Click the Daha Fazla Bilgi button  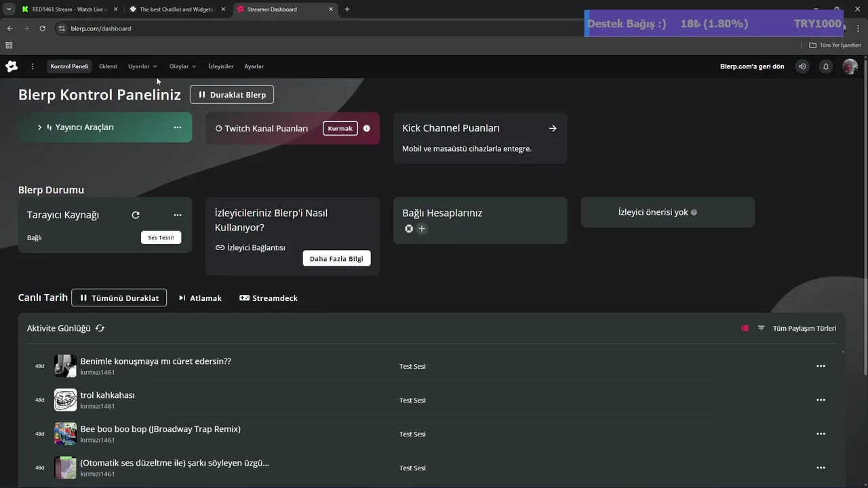pyautogui.click(x=336, y=258)
